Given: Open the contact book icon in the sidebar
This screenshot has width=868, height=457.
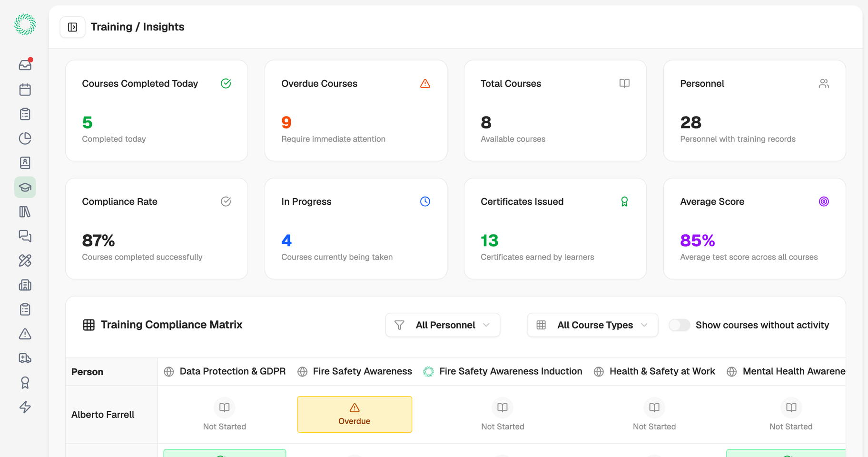Looking at the screenshot, I should click(x=25, y=163).
